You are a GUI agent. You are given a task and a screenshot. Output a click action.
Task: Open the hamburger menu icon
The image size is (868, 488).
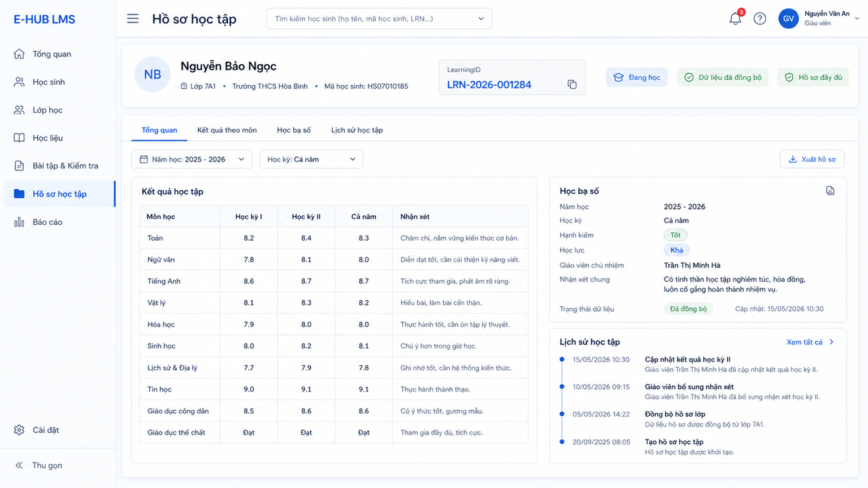(x=133, y=19)
